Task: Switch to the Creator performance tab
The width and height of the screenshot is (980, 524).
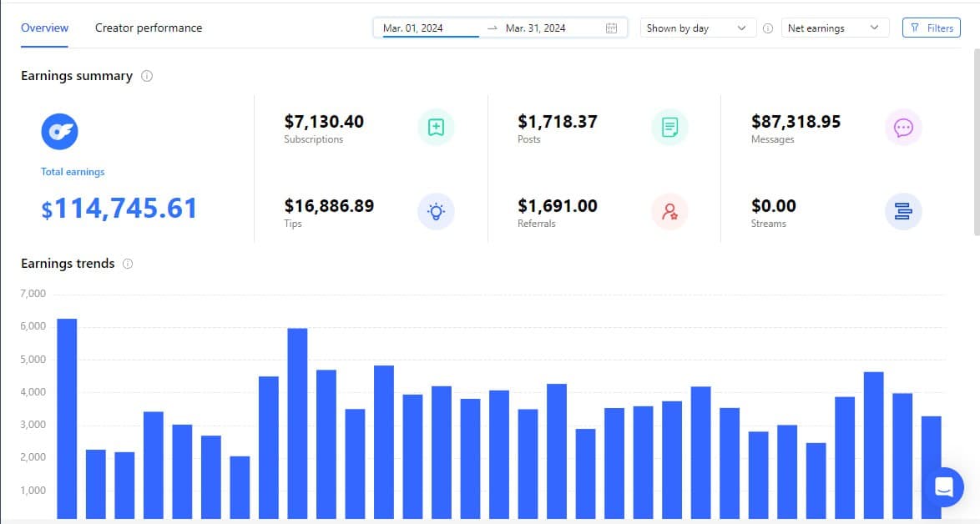Action: click(149, 28)
